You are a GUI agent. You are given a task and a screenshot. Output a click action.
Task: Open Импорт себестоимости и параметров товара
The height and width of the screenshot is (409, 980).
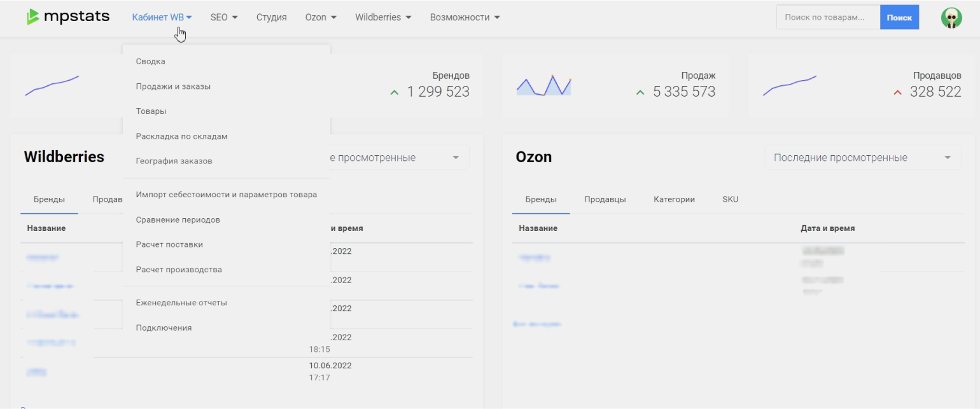pyautogui.click(x=226, y=195)
